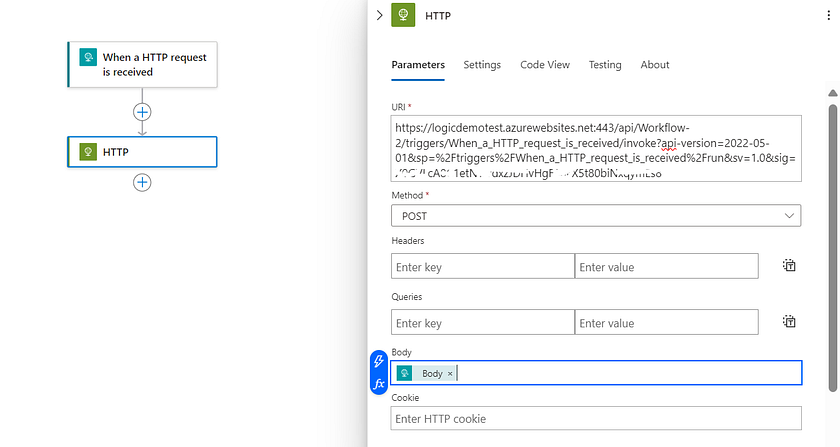Go to the Testing tab
The height and width of the screenshot is (447, 840).
coord(605,65)
